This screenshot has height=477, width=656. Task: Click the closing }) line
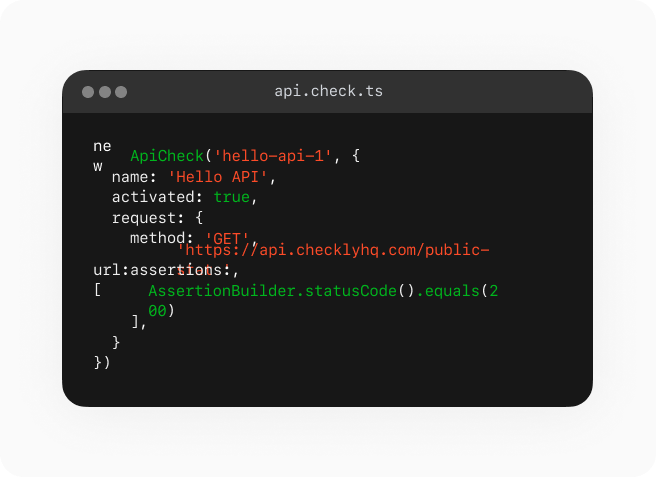102,362
